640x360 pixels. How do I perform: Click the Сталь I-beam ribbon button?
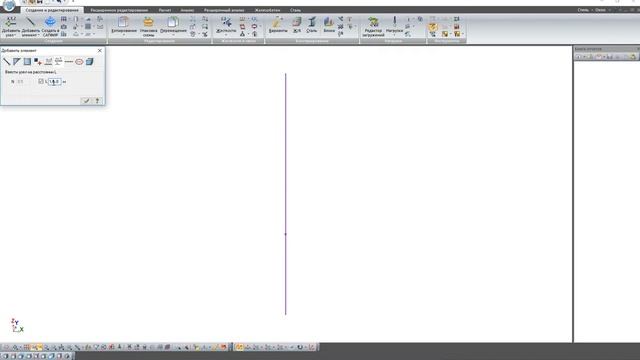pos(312,25)
